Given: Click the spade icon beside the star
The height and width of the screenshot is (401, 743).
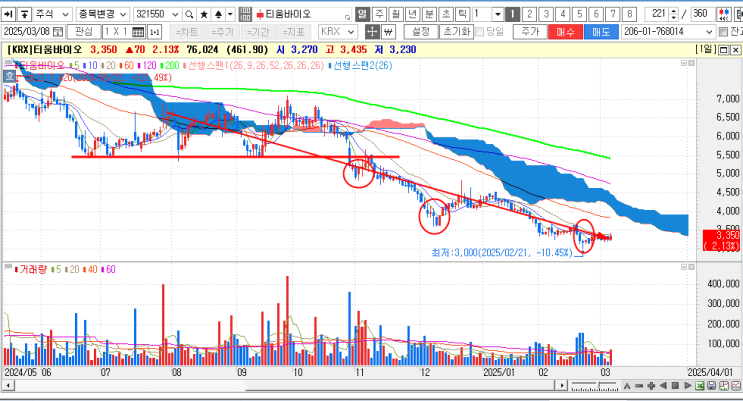Looking at the screenshot, I should [x=218, y=14].
